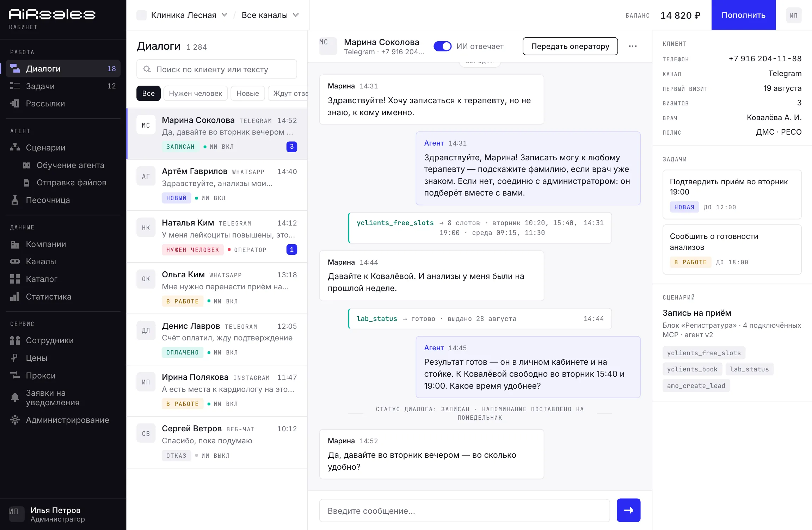The image size is (812, 530).
Task: Open the Песочница flask icon
Action: (x=15, y=200)
